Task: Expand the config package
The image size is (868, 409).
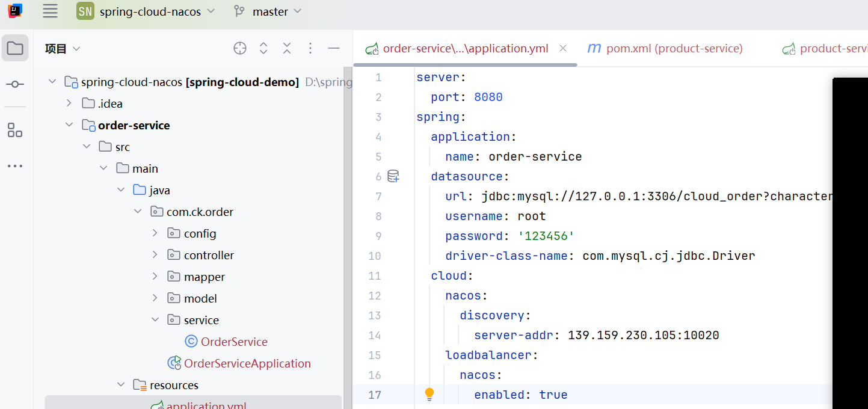Action: tap(155, 233)
